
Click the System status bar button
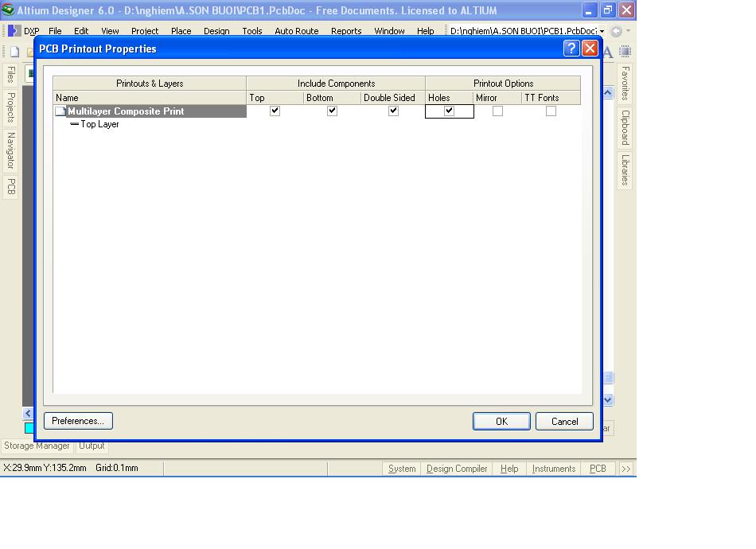point(402,469)
